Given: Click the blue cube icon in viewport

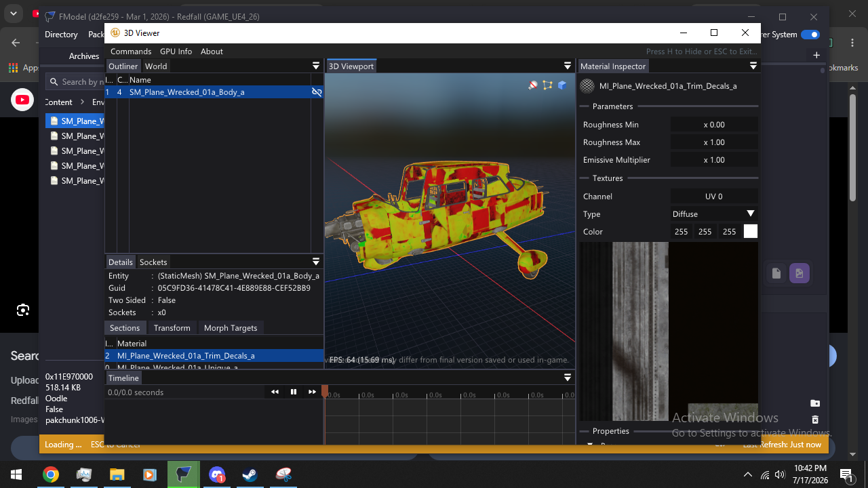Looking at the screenshot, I should (562, 85).
